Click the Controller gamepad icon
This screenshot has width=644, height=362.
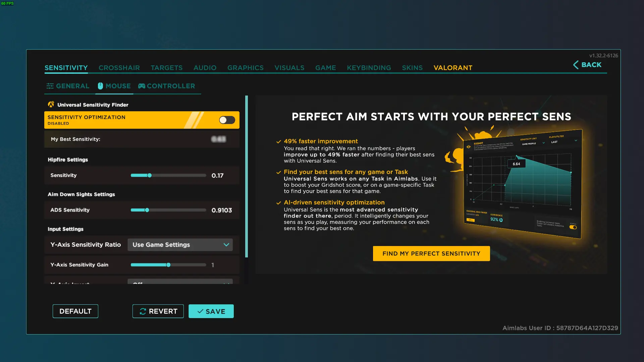click(x=142, y=86)
